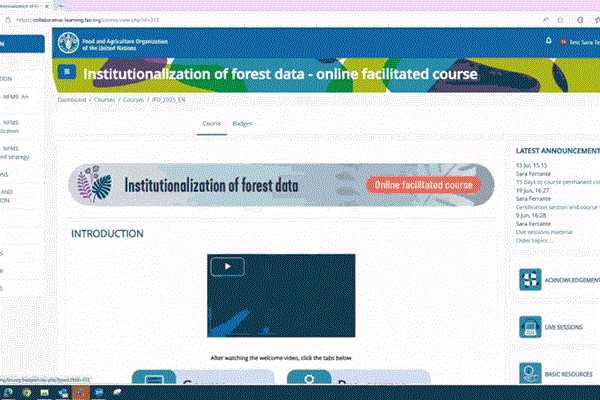Open the Live Sessions icon tile

pos(530,327)
